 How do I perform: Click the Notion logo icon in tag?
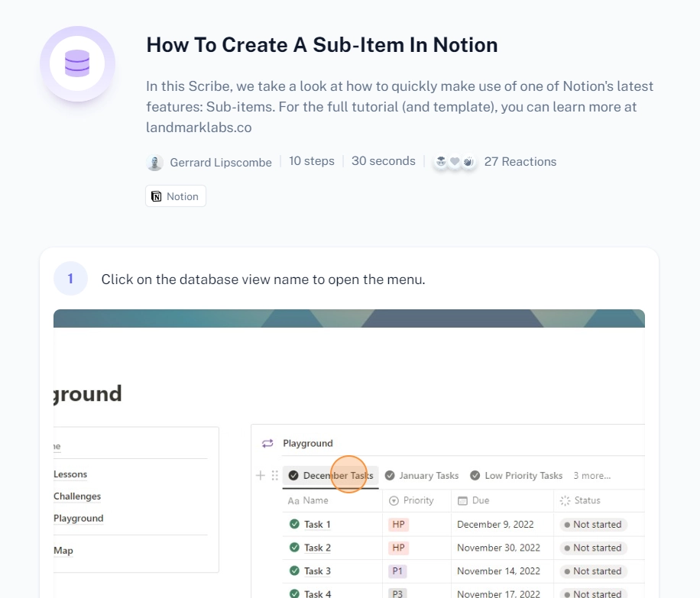point(156,196)
